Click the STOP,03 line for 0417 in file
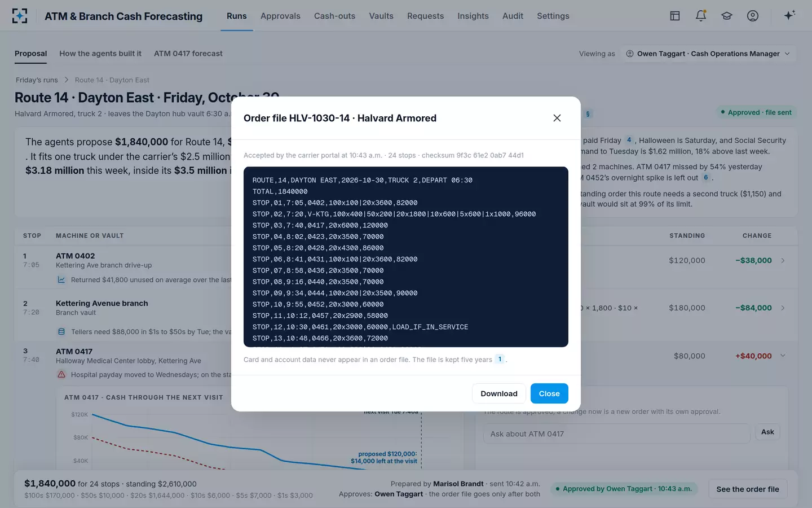Viewport: 812px width, 508px height. 320,225
